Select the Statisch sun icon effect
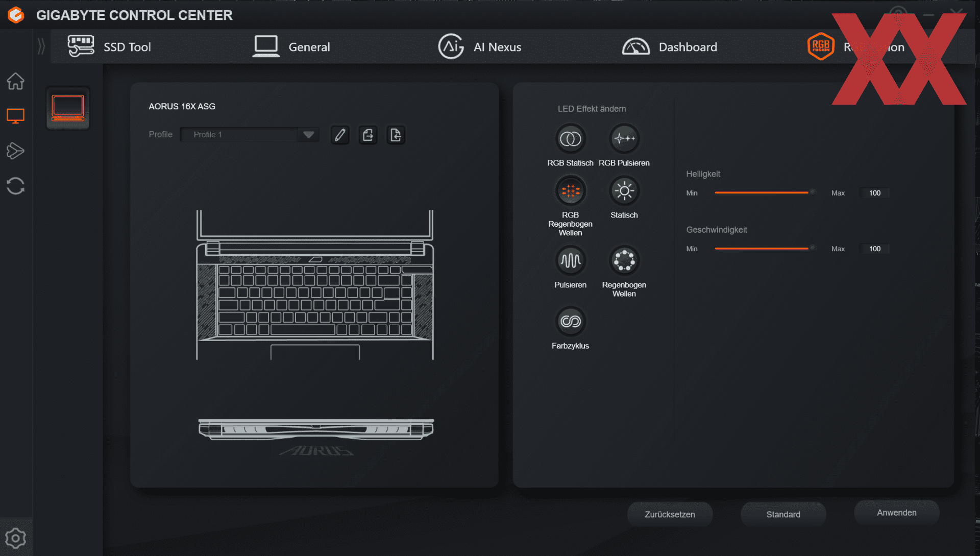The width and height of the screenshot is (980, 556). click(x=624, y=191)
